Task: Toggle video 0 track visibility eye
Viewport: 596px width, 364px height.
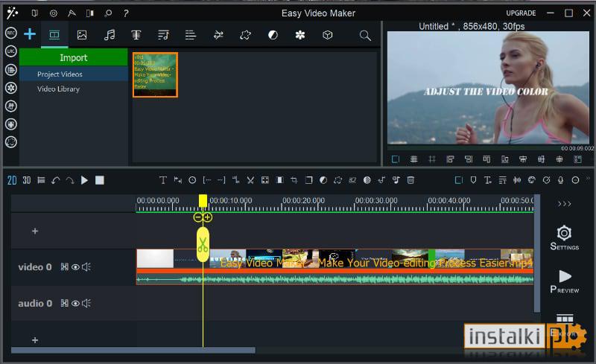Action: [75, 267]
